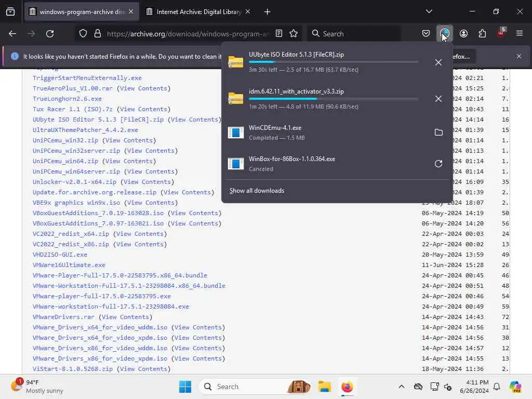
Task: Click Show all downloads
Action: (x=257, y=191)
